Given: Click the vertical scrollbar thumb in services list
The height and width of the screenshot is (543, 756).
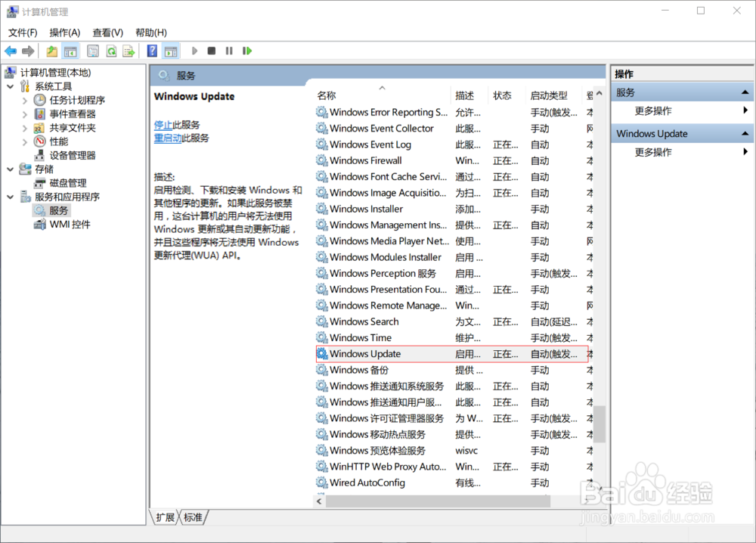Looking at the screenshot, I should point(600,424).
